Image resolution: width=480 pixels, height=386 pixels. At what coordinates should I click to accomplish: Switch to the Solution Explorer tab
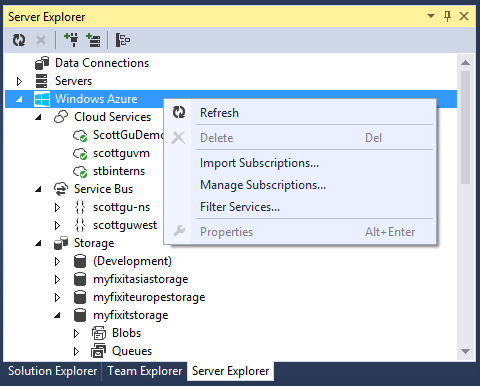point(52,371)
